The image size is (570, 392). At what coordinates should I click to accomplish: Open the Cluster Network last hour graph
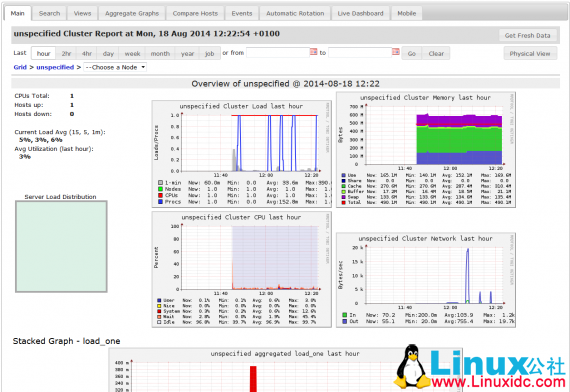(426, 280)
